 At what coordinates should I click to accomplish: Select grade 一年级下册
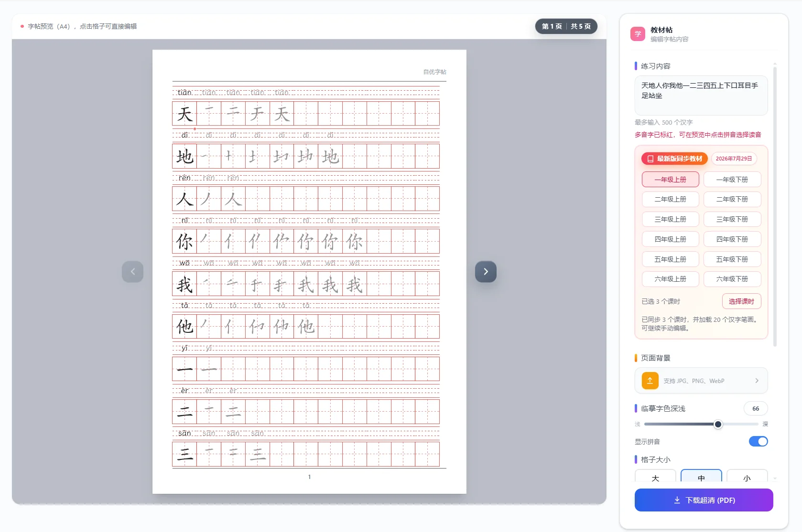pos(732,180)
